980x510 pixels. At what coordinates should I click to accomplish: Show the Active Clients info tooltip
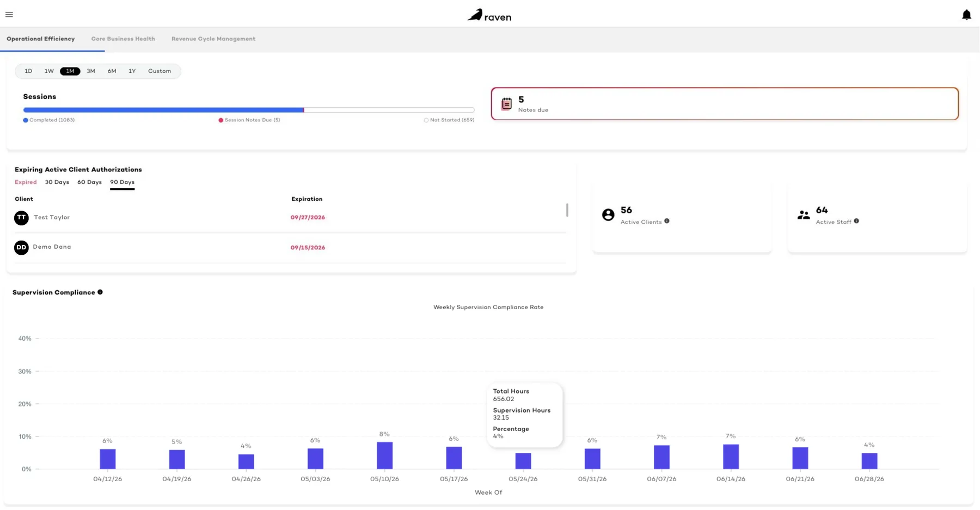[x=667, y=221]
